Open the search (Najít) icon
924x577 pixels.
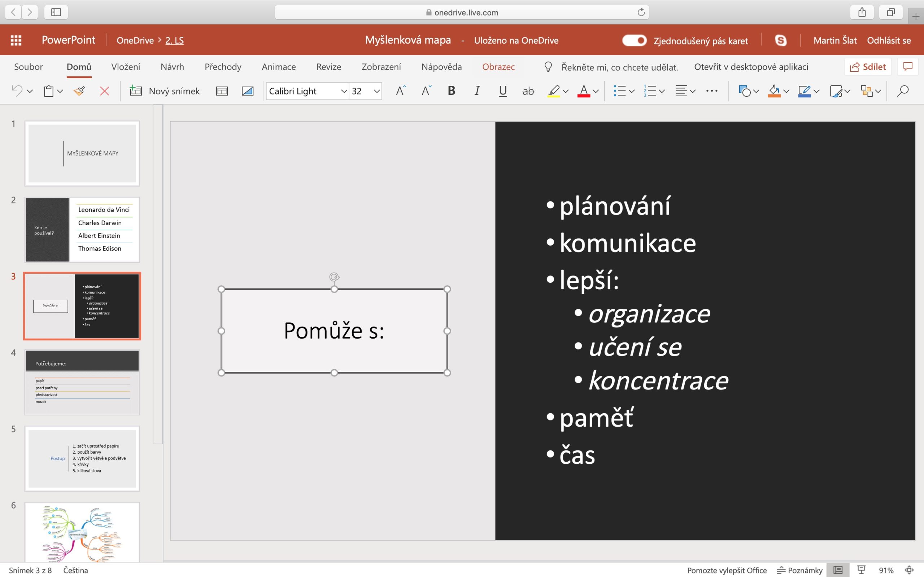coord(903,91)
